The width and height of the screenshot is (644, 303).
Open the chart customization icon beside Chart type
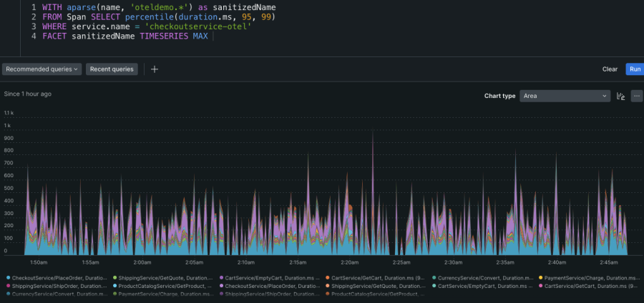pyautogui.click(x=621, y=96)
